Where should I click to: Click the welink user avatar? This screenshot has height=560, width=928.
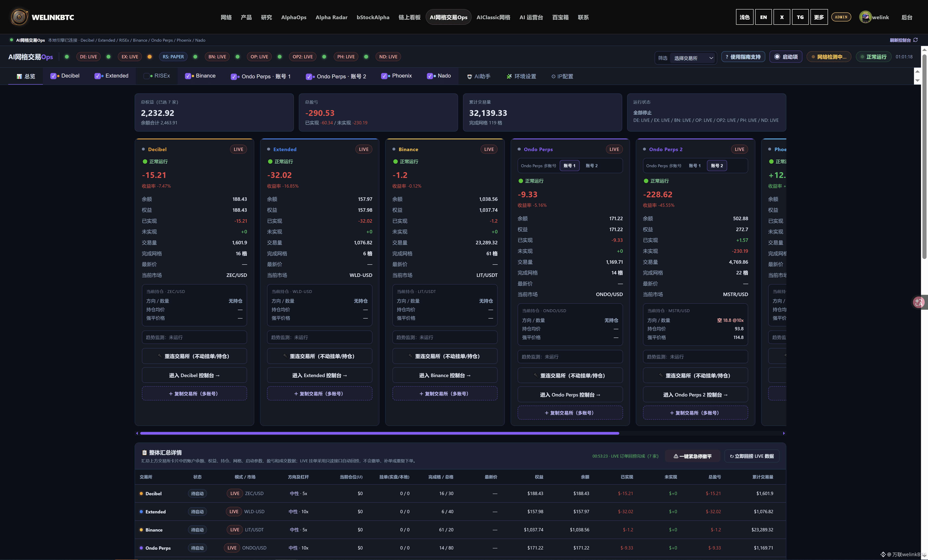click(865, 17)
